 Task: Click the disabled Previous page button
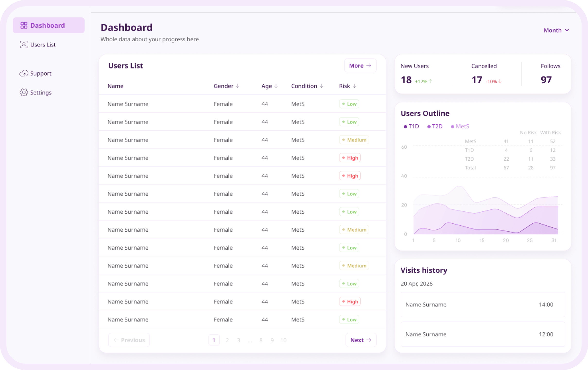[129, 340]
